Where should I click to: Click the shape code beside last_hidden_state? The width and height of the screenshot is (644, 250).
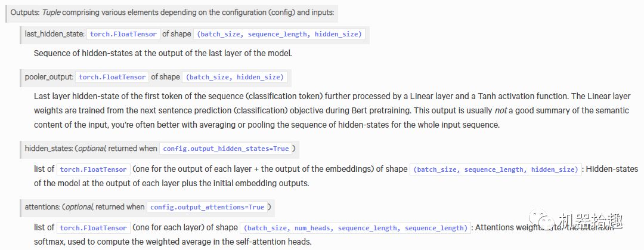coord(279,34)
